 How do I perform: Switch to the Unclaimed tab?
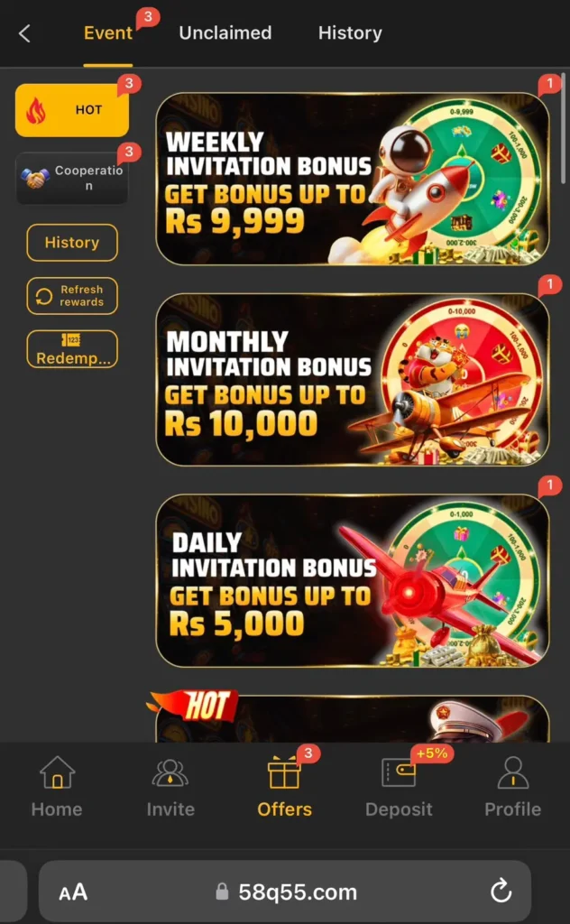pyautogui.click(x=225, y=33)
